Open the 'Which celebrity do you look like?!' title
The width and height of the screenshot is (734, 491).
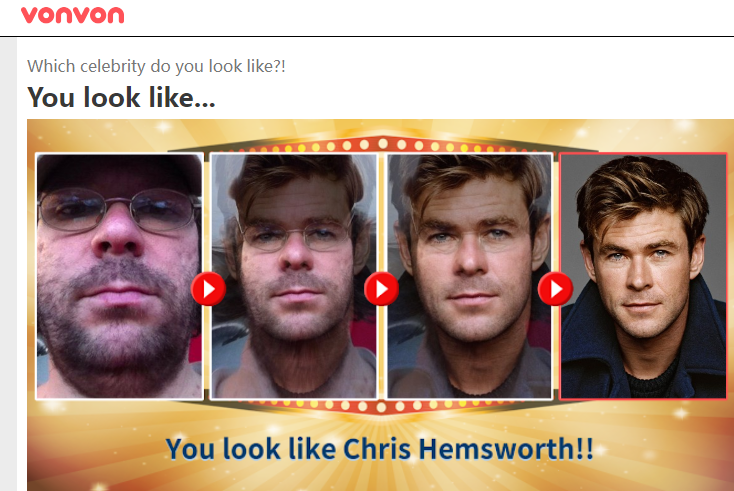click(156, 66)
